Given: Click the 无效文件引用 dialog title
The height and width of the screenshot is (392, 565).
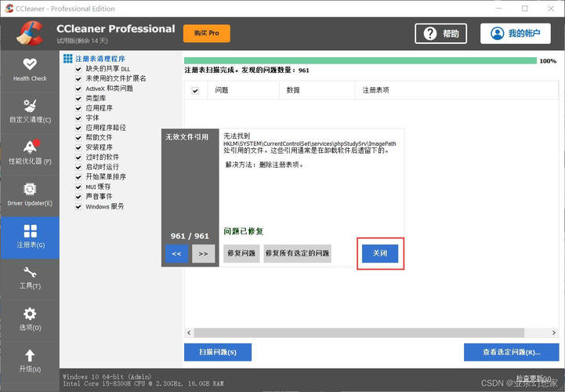Looking at the screenshot, I should click(x=187, y=137).
